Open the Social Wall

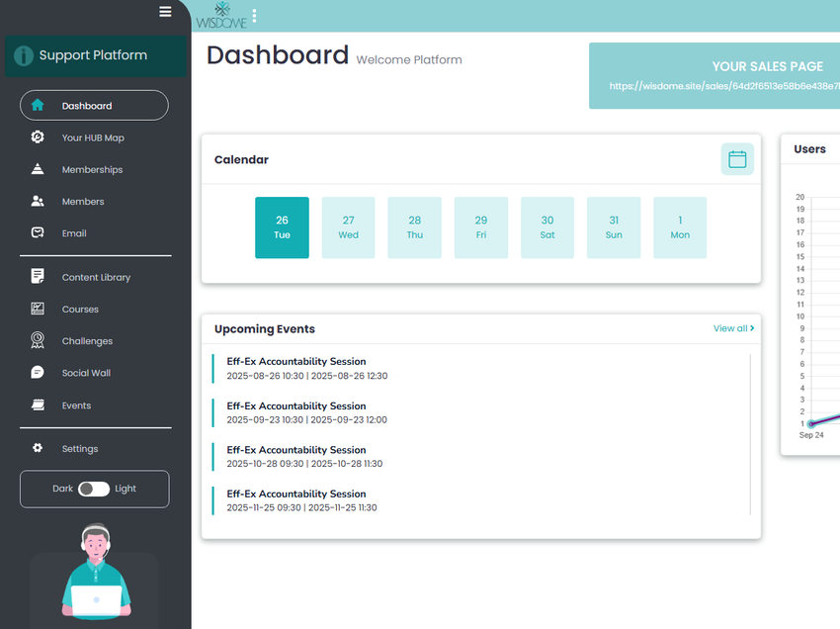[x=86, y=373]
